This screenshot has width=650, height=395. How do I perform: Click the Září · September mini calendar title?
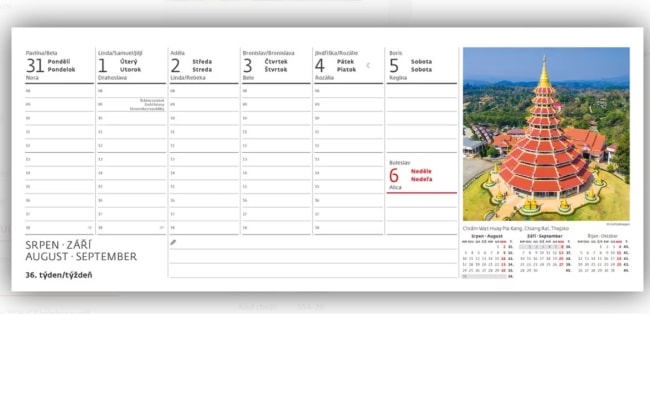(x=545, y=236)
